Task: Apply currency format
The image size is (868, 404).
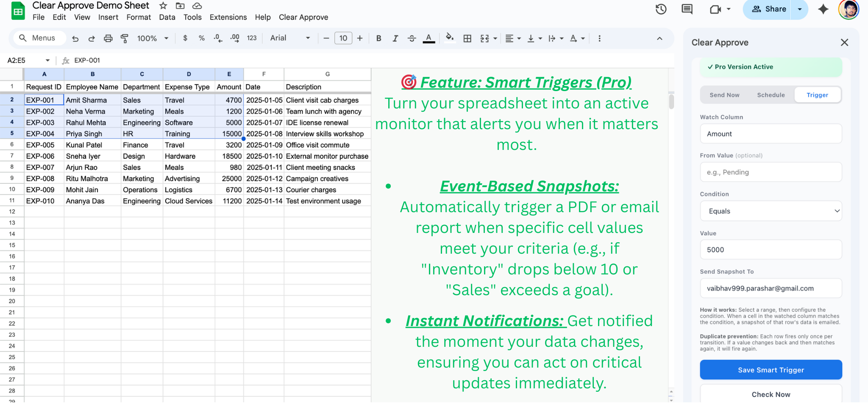Action: (x=185, y=38)
